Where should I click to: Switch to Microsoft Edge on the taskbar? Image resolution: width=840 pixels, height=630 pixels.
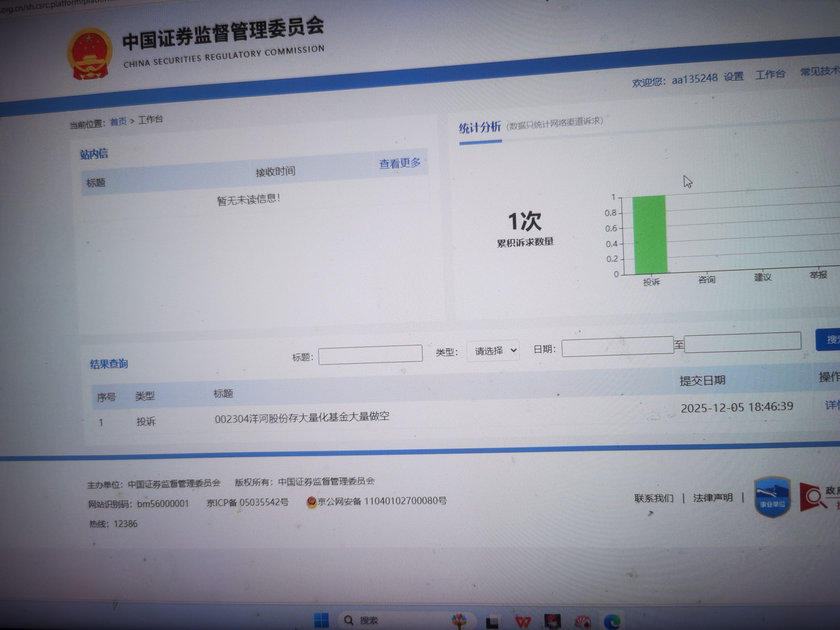[612, 622]
